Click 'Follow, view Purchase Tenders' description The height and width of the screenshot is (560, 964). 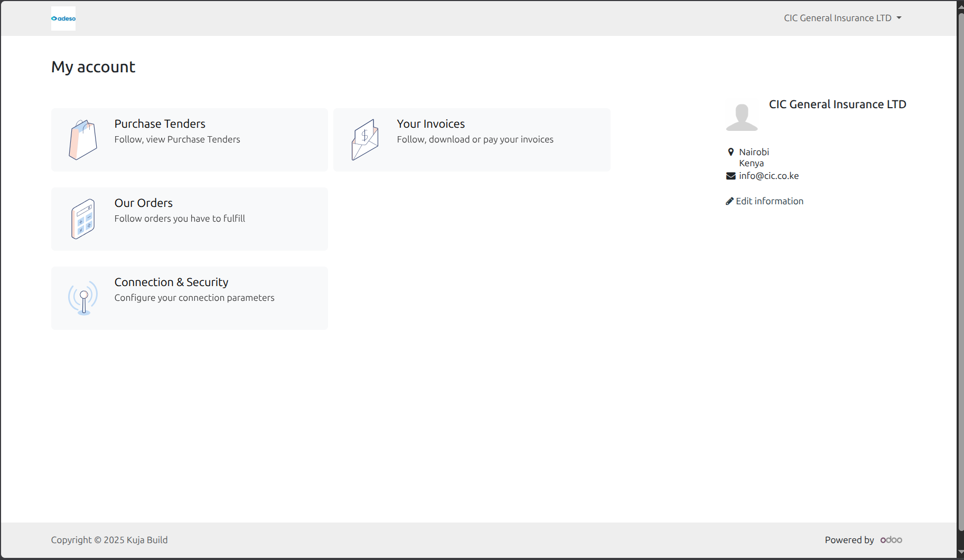(x=177, y=139)
